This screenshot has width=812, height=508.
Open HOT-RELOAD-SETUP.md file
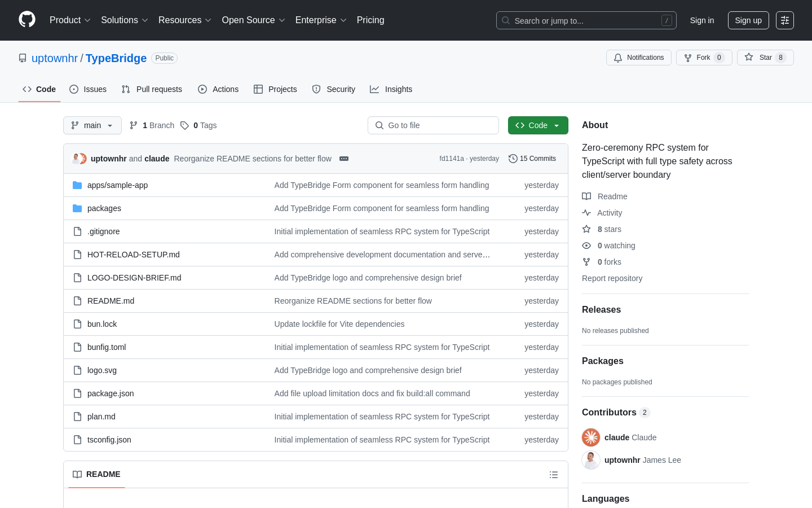(134, 255)
